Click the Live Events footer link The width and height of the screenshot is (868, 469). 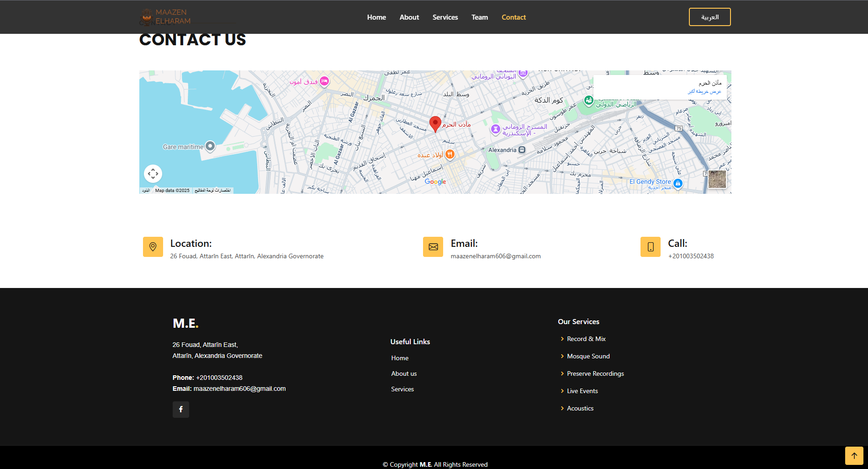pos(582,391)
